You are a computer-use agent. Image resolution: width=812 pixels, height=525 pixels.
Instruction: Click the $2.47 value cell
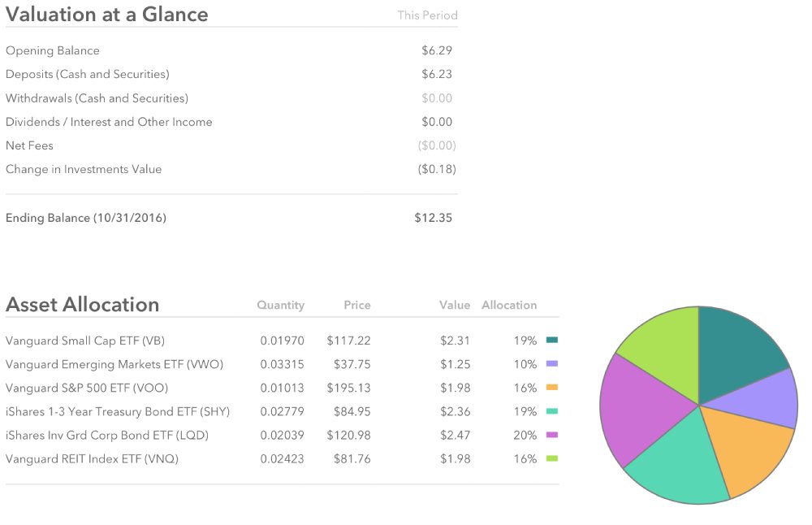pos(455,436)
